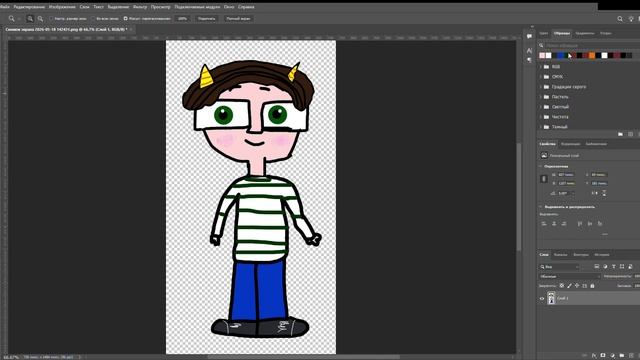Align right edges icon in Properties
640x360 pixels.
click(564, 224)
